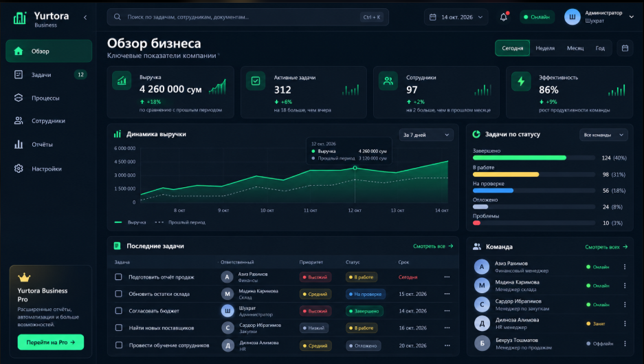The image size is (644, 364).
Task: Click the Активные задачи checkmark icon
Action: pos(256,81)
